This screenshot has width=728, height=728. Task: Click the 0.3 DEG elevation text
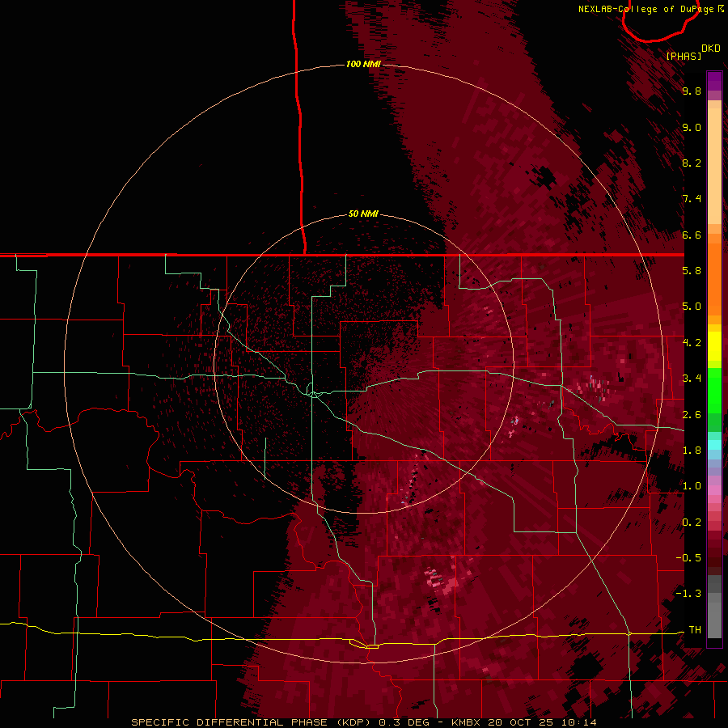[404, 722]
